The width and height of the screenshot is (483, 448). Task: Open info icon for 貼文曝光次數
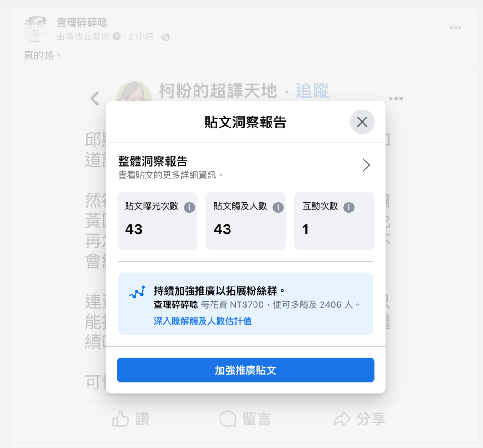189,208
